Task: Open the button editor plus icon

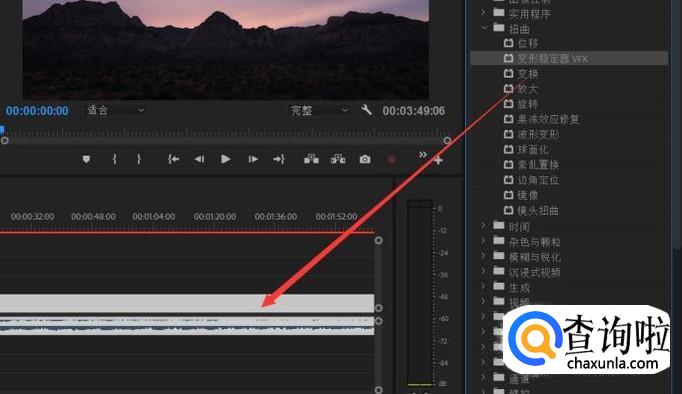Action: click(x=438, y=160)
